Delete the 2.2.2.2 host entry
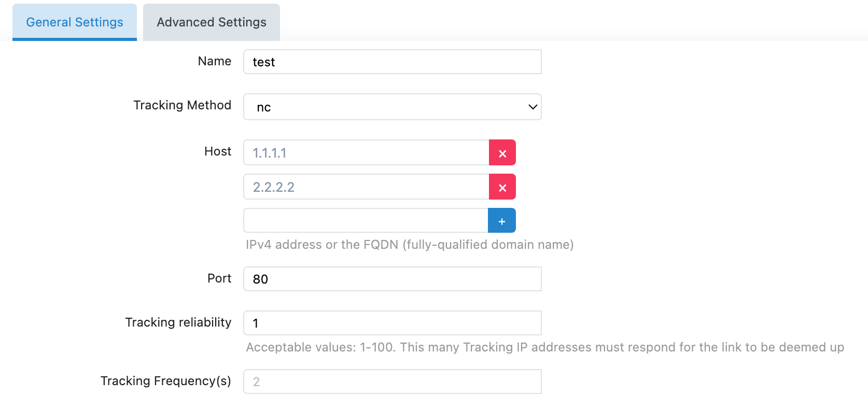This screenshot has width=868, height=395. click(502, 187)
